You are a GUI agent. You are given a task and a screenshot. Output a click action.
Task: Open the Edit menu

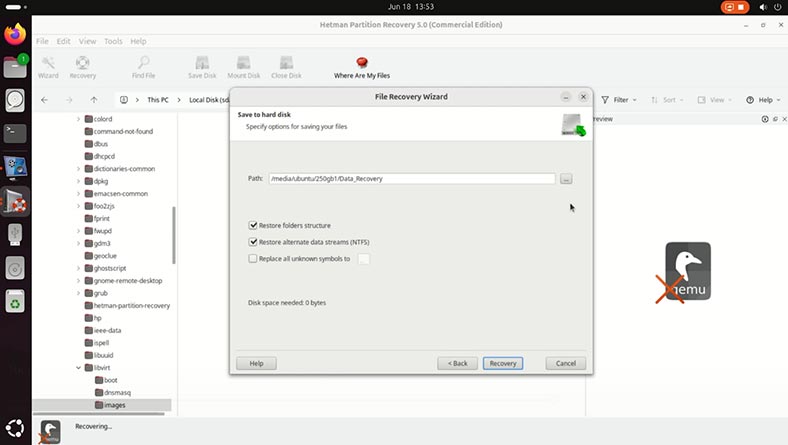63,41
